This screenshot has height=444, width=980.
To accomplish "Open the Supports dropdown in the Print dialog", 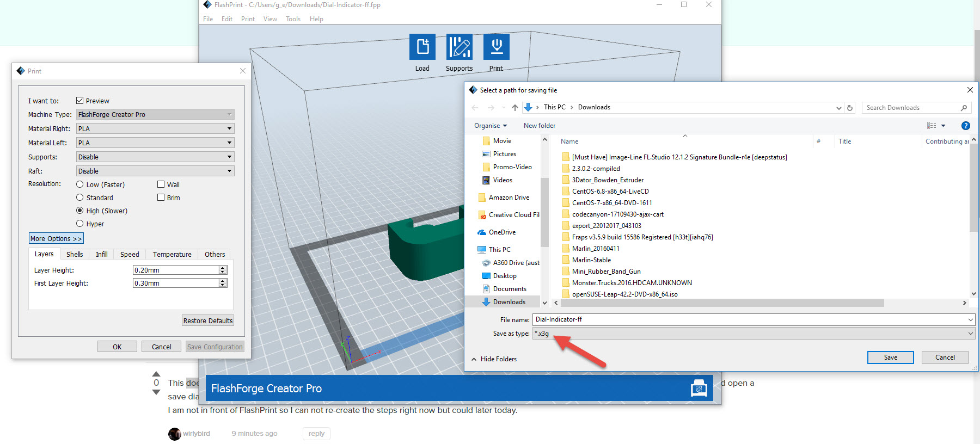I will [155, 157].
